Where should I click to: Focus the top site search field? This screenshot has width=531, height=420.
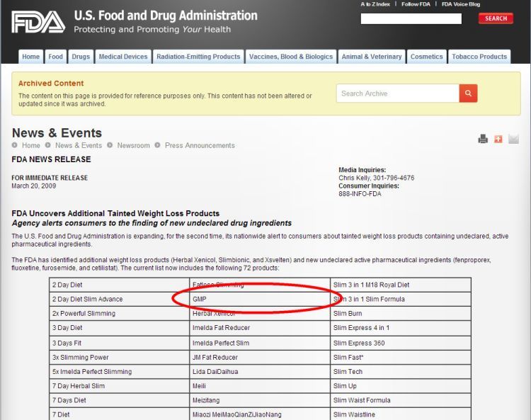[411, 18]
